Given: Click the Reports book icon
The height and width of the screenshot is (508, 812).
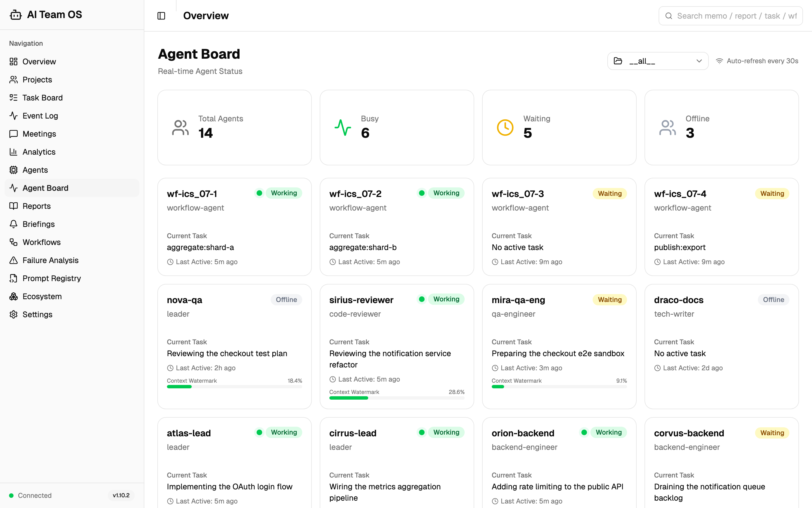Looking at the screenshot, I should (x=14, y=206).
